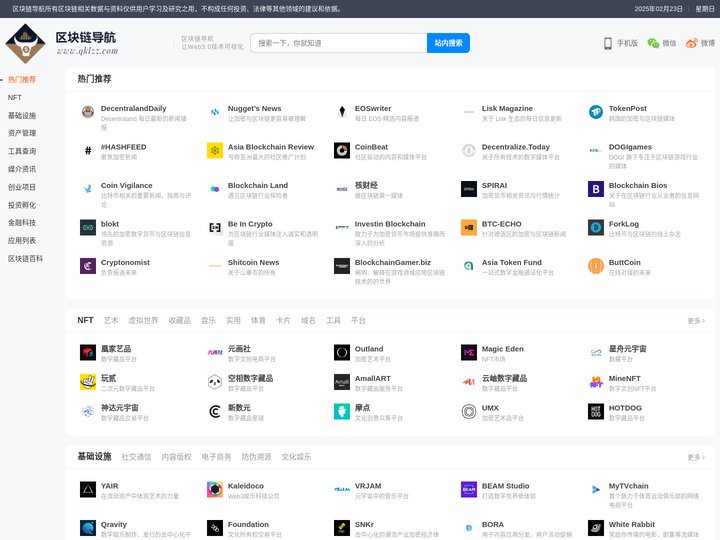Select 区块链百科 in the left sidebar

25,259
